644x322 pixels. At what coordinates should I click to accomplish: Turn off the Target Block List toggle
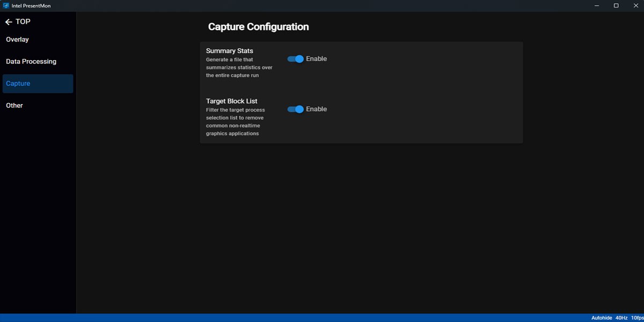[x=296, y=109]
